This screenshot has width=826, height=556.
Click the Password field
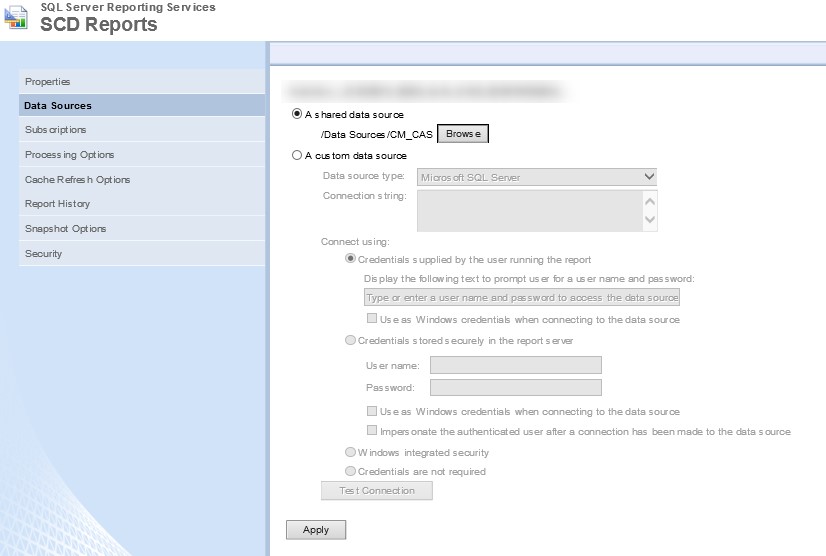[x=516, y=387]
